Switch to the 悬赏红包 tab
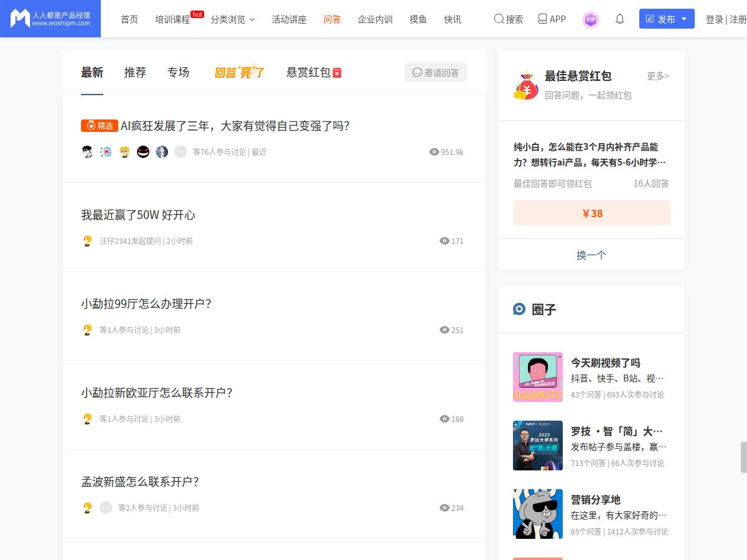 tap(314, 72)
